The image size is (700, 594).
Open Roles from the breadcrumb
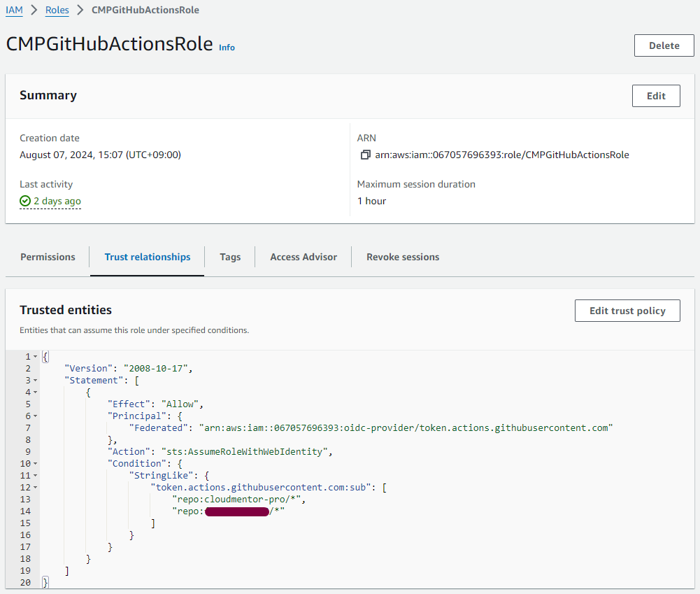click(x=57, y=10)
